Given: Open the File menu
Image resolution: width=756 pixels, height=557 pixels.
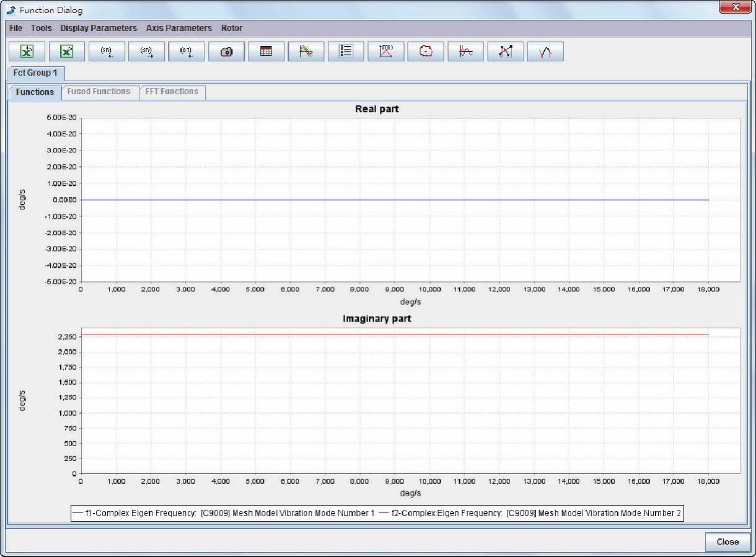Looking at the screenshot, I should coord(16,28).
